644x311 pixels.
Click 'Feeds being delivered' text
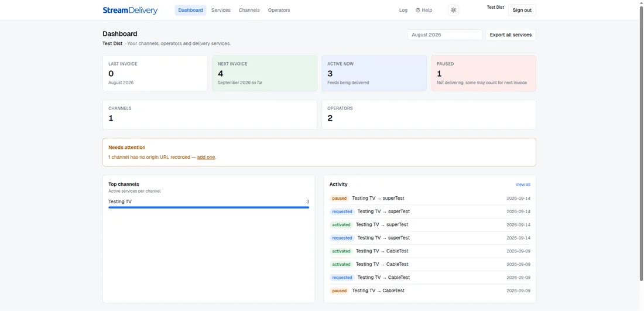(348, 83)
